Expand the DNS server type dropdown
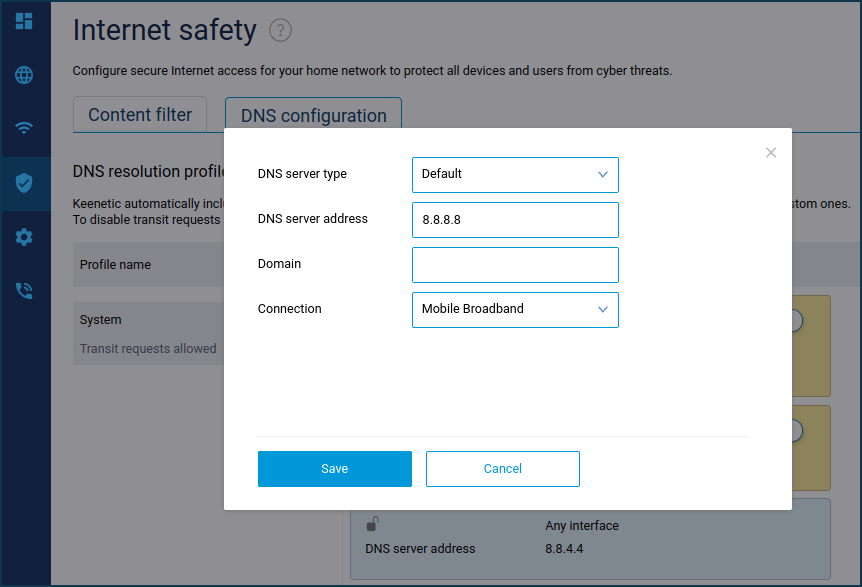Screen dimensions: 862x587 (515, 174)
